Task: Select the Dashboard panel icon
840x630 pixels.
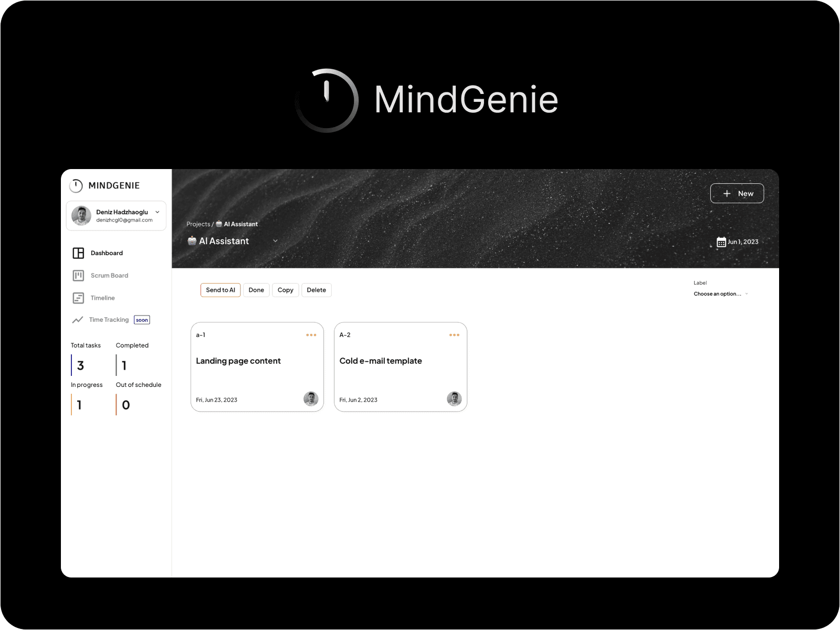Action: point(78,253)
